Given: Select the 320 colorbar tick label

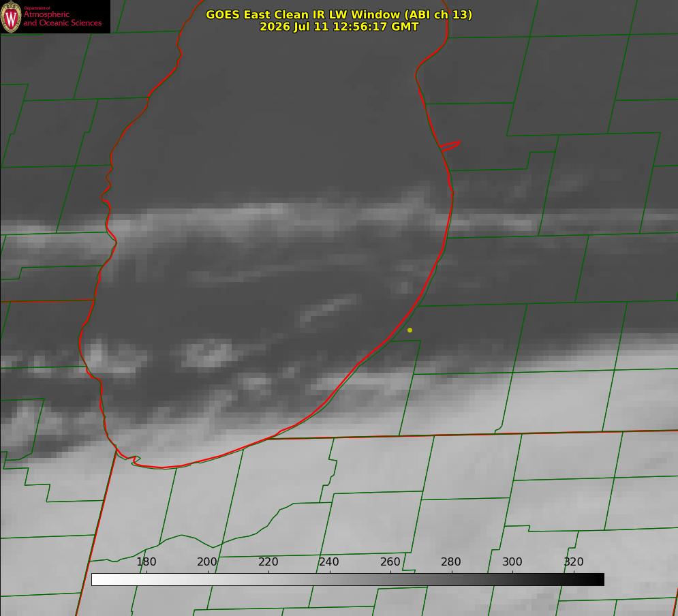Looking at the screenshot, I should tap(574, 561).
